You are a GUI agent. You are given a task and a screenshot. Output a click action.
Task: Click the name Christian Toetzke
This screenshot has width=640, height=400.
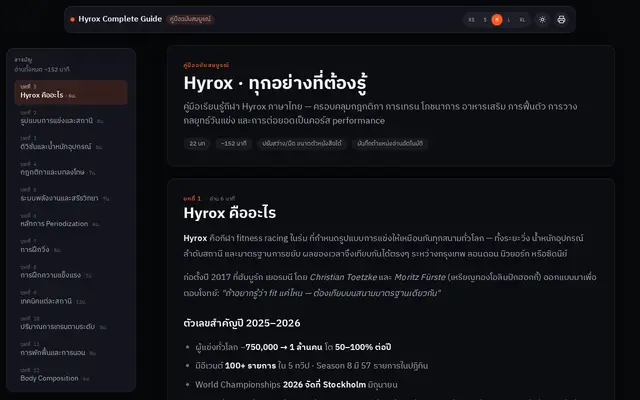(343, 277)
